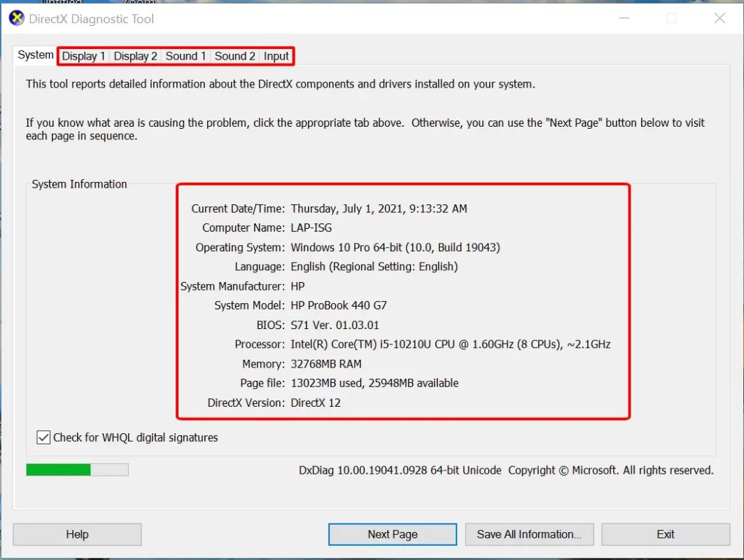Go to the Sound 2 tab
Viewport: 744px width, 560px height.
234,56
